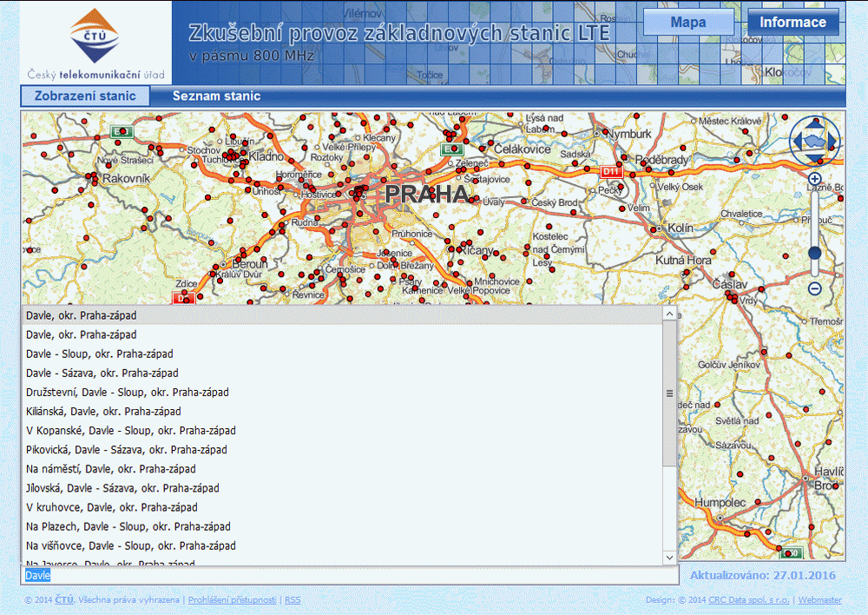Screen dimensions: 868x615
Task: Switch to the 'Seznam stanic' tab
Action: 216,96
